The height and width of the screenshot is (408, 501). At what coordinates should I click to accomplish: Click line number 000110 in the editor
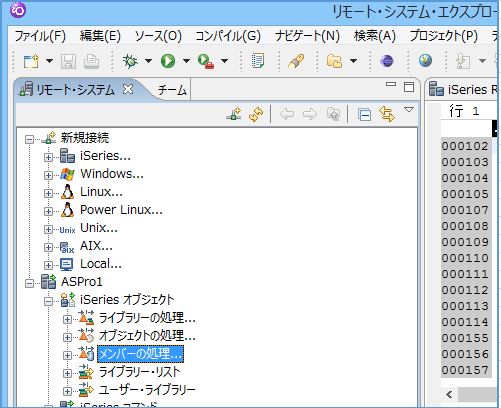pyautogui.click(x=465, y=258)
